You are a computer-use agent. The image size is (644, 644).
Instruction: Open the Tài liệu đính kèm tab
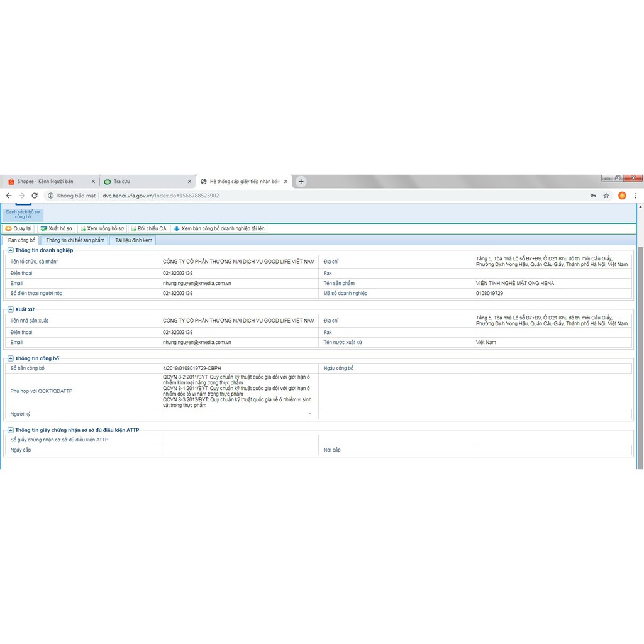pos(133,240)
